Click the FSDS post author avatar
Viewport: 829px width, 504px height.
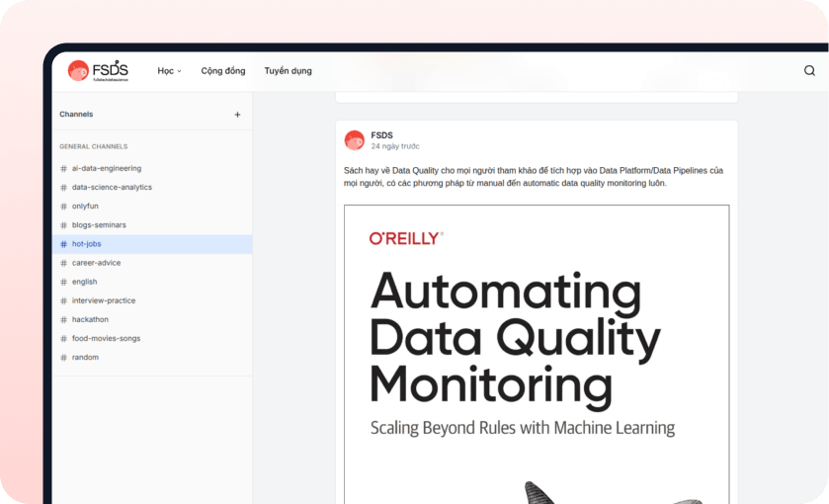[x=354, y=140]
